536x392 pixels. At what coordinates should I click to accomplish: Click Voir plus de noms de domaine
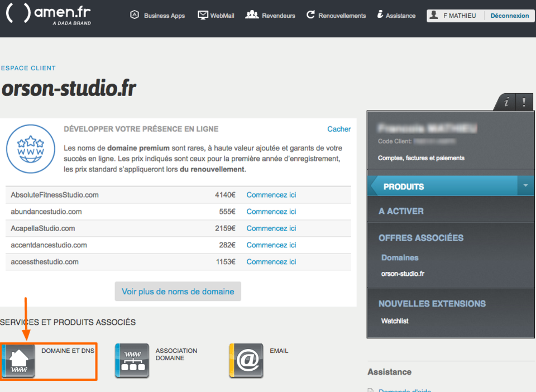[x=178, y=291]
